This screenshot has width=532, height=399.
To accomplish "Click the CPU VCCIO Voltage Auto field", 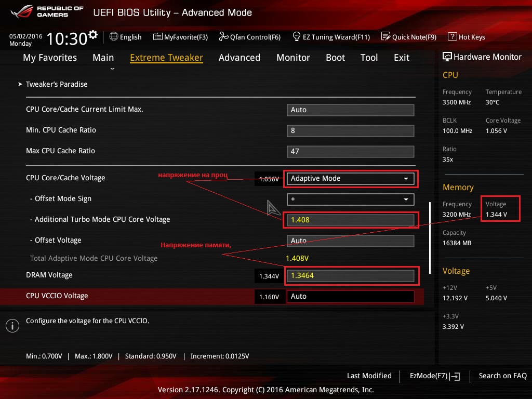I will pos(351,296).
